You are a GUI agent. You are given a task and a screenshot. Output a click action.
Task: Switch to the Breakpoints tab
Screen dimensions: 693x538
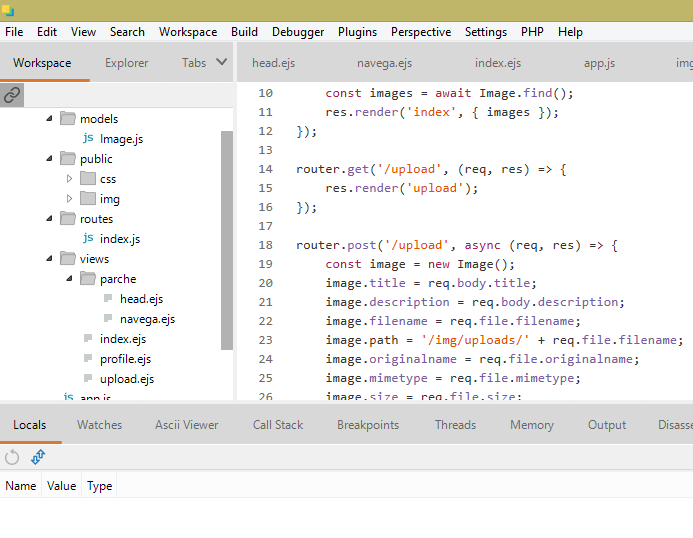(x=367, y=425)
